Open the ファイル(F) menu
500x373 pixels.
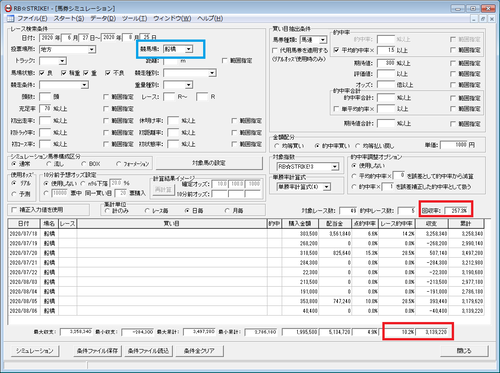[x=32, y=18]
